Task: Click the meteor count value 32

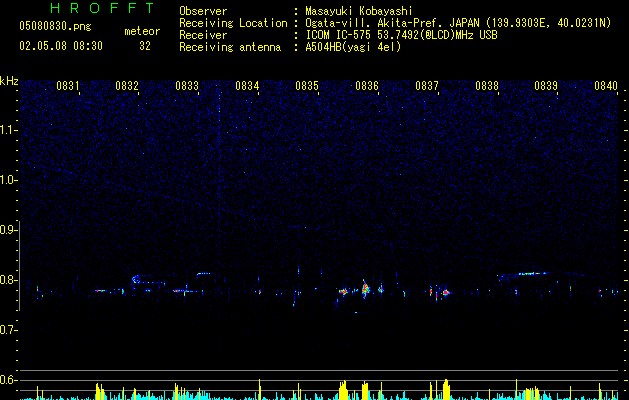Action: coord(145,46)
